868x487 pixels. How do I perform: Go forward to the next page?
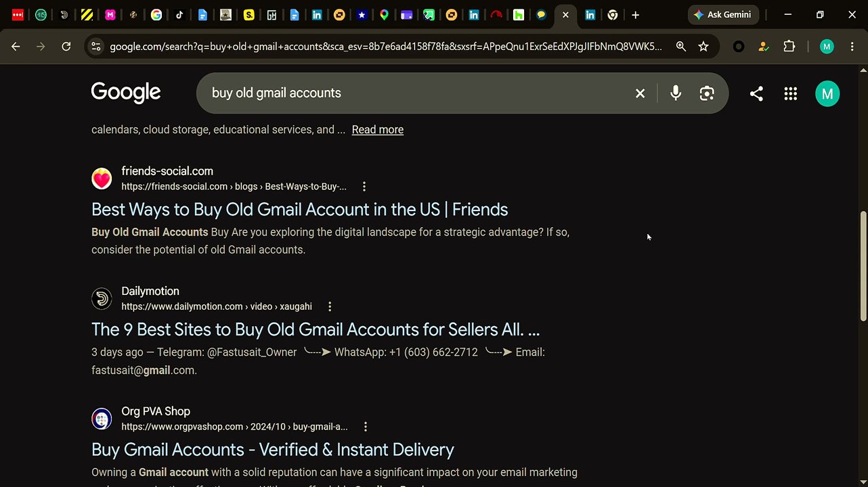tap(41, 47)
